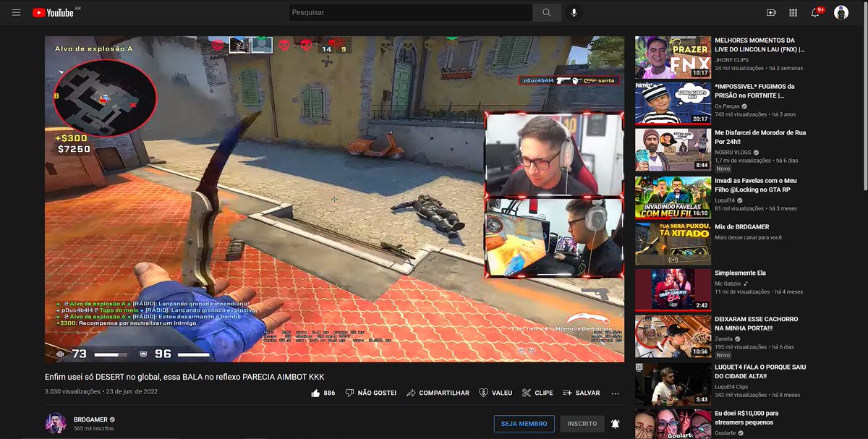This screenshot has height=439, width=868.
Task: Start voice search with microphone icon
Action: point(574,12)
